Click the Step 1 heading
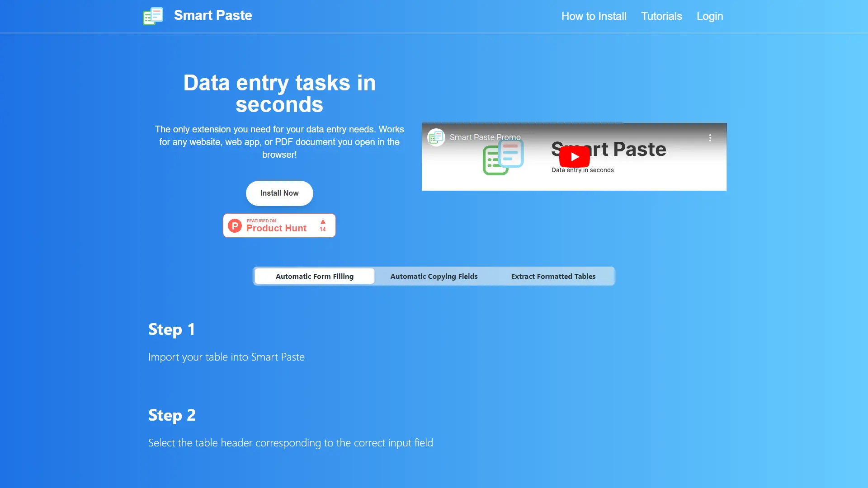Image resolution: width=868 pixels, height=488 pixels. coord(171,329)
